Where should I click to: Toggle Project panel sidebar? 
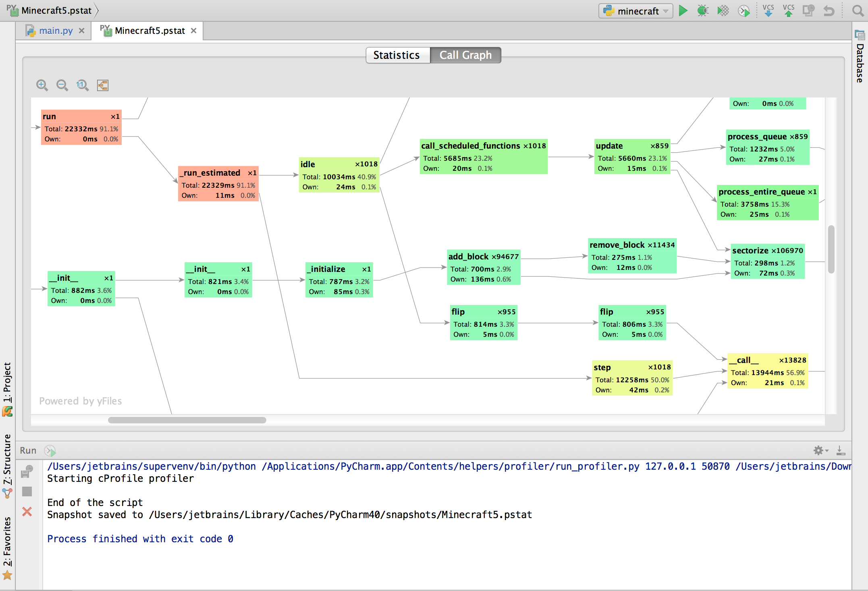tap(9, 377)
